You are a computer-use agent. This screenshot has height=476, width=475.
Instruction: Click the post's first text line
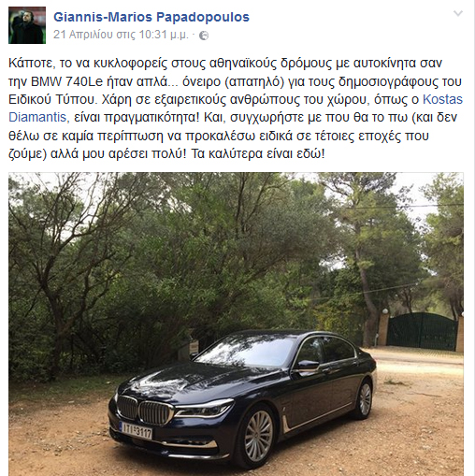(225, 64)
